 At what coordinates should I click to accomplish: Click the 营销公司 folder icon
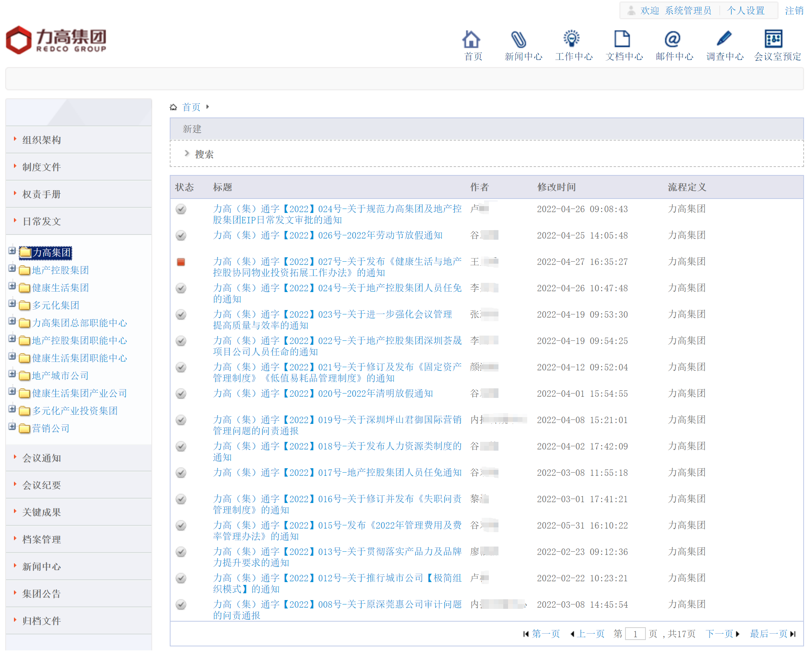click(25, 429)
